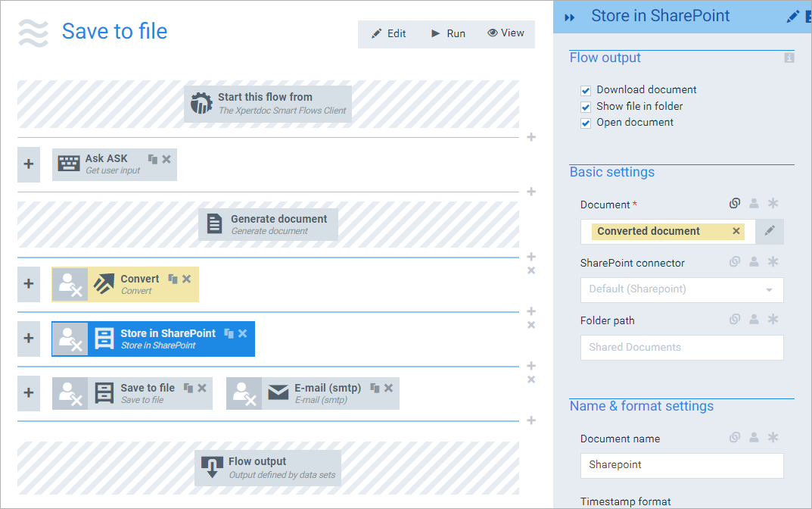Remove the Store in SharePoint row using its right-edge x
Screen dimensions: 812x509
click(530, 325)
